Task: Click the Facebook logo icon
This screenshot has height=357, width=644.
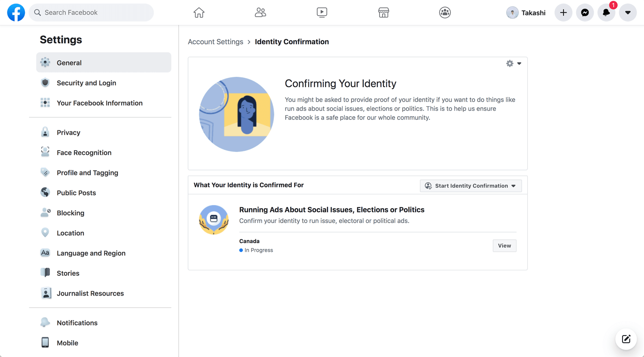Action: click(x=16, y=12)
